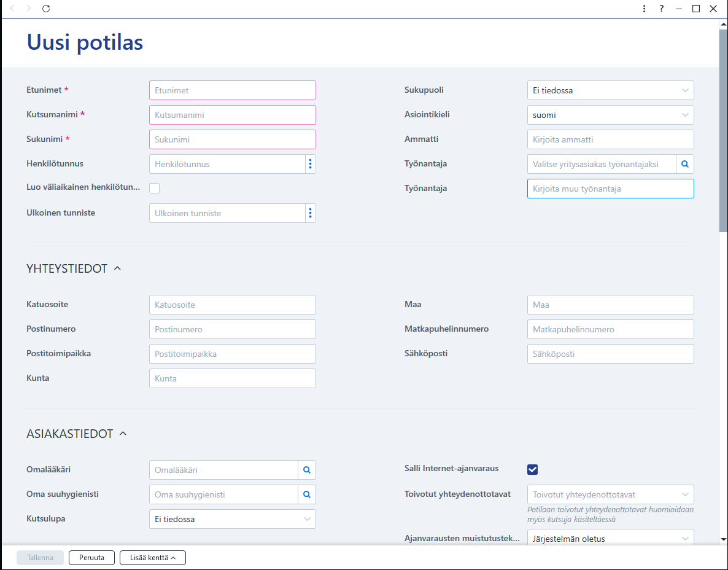Click the disabled Tallenna button
This screenshot has height=570, width=728.
pos(40,558)
